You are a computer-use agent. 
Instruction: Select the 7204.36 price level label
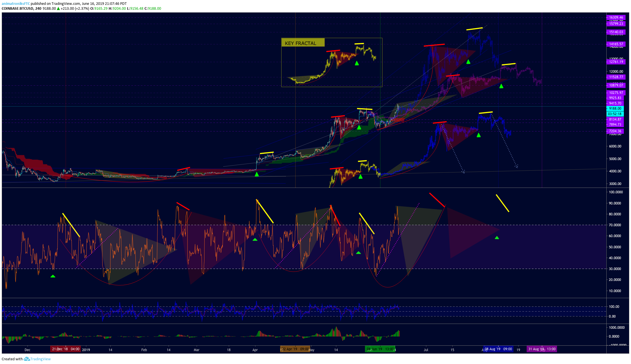pyautogui.click(x=615, y=131)
